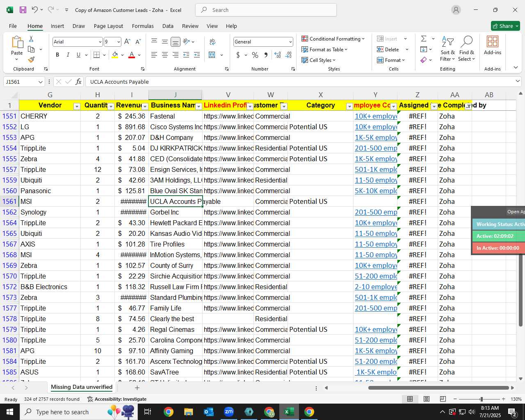
Task: Click Increase Decimal icon
Action: pos(278,55)
